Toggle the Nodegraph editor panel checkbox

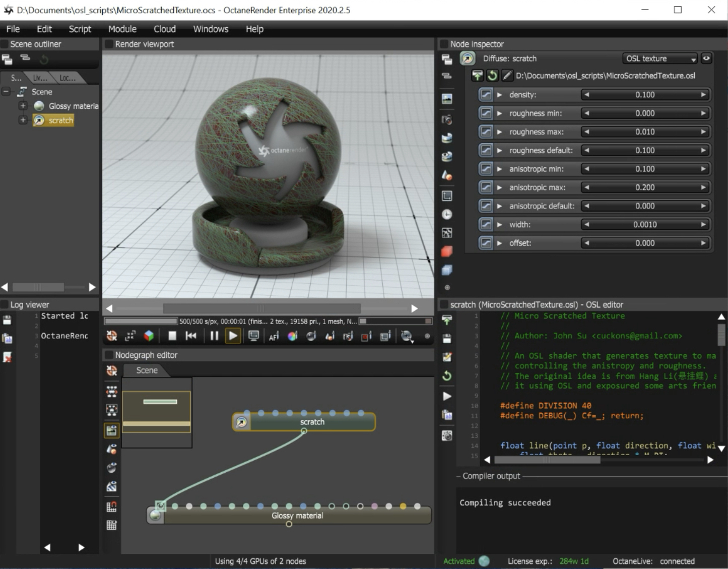coord(108,355)
